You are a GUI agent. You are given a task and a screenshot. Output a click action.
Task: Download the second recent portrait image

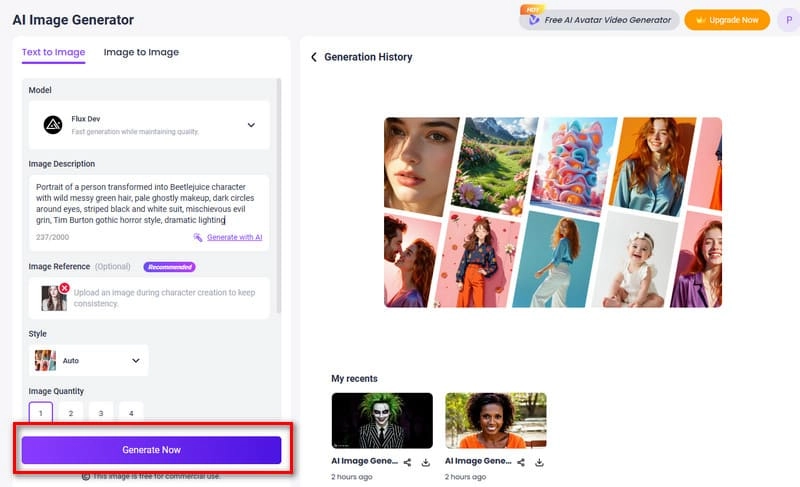(x=539, y=462)
